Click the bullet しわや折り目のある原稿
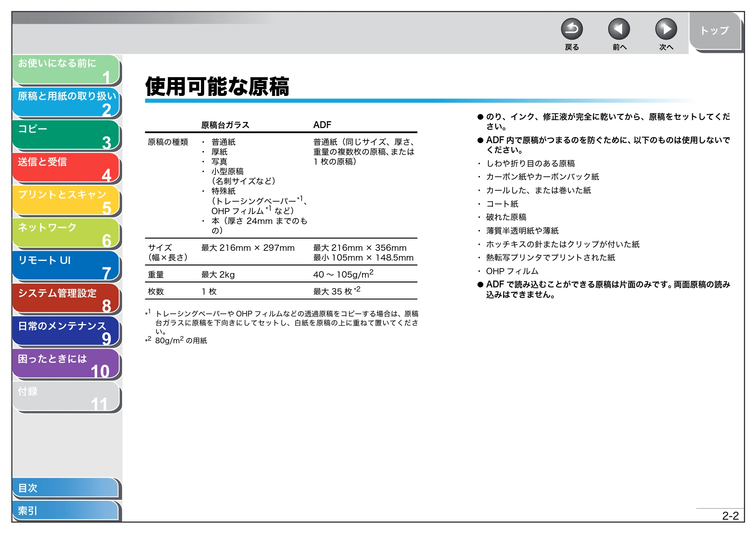756x534 pixels. pos(530,164)
